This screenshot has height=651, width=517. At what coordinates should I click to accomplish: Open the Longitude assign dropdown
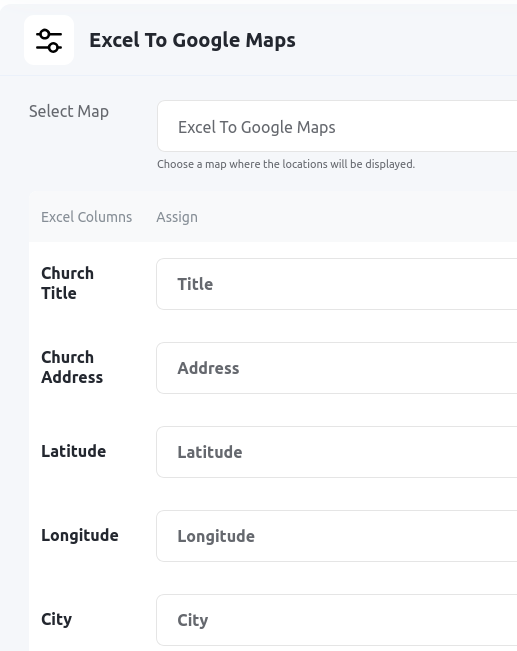point(336,536)
